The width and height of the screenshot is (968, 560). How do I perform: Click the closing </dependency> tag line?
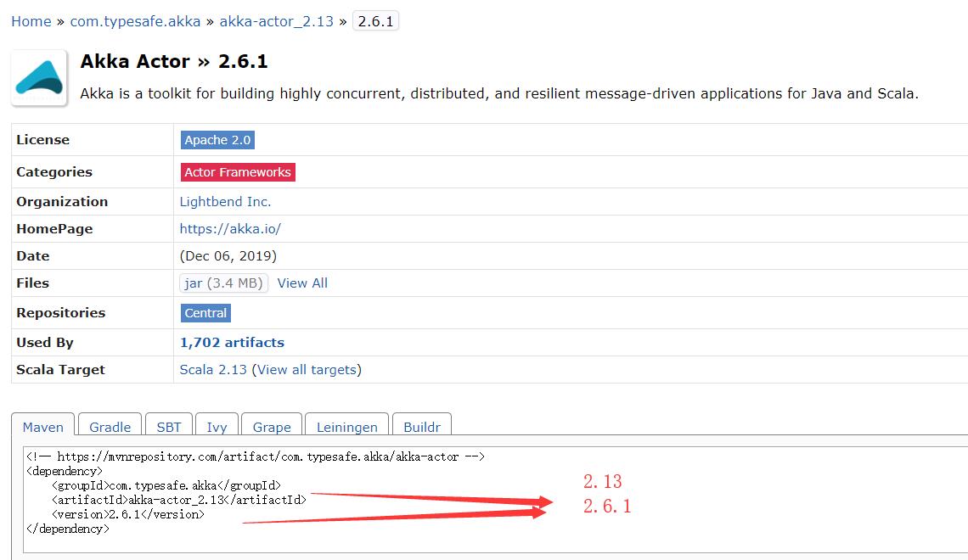click(x=68, y=529)
